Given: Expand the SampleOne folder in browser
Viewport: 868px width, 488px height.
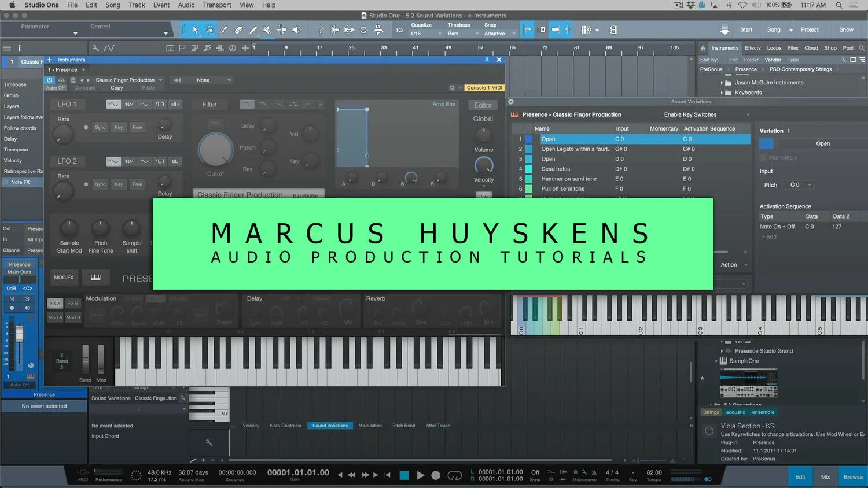Looking at the screenshot, I should pos(716,361).
